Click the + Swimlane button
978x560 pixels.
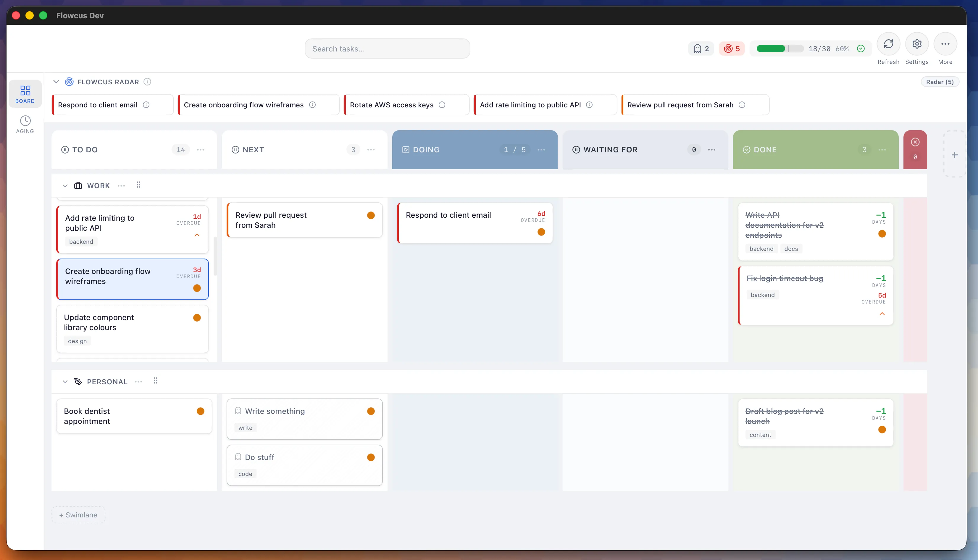[x=78, y=515]
